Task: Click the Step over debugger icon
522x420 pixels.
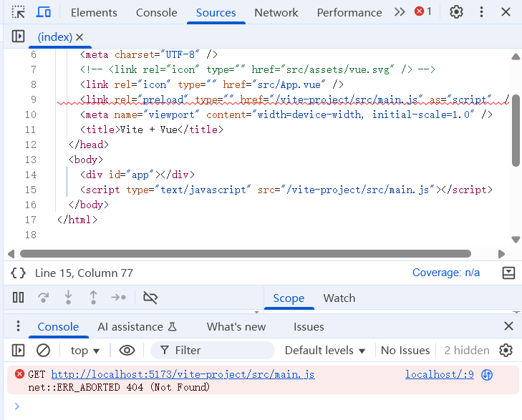Action: (x=43, y=298)
